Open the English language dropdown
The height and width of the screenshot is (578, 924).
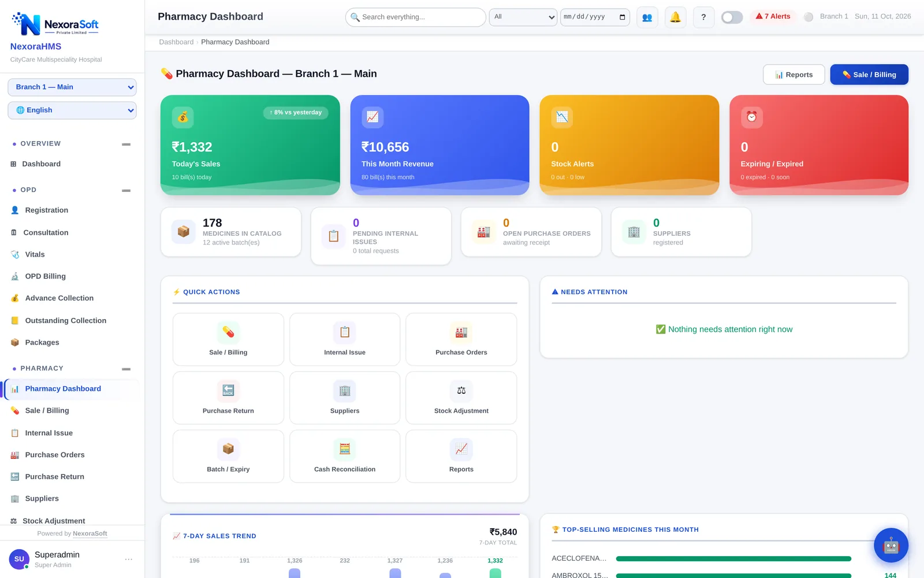72,110
